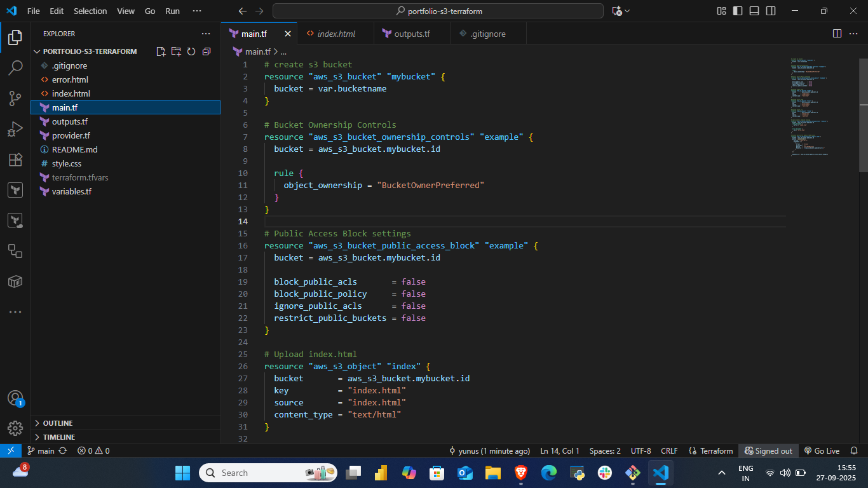Switch to the outputs.tf tab
Viewport: 868px width, 488px height.
tap(412, 34)
